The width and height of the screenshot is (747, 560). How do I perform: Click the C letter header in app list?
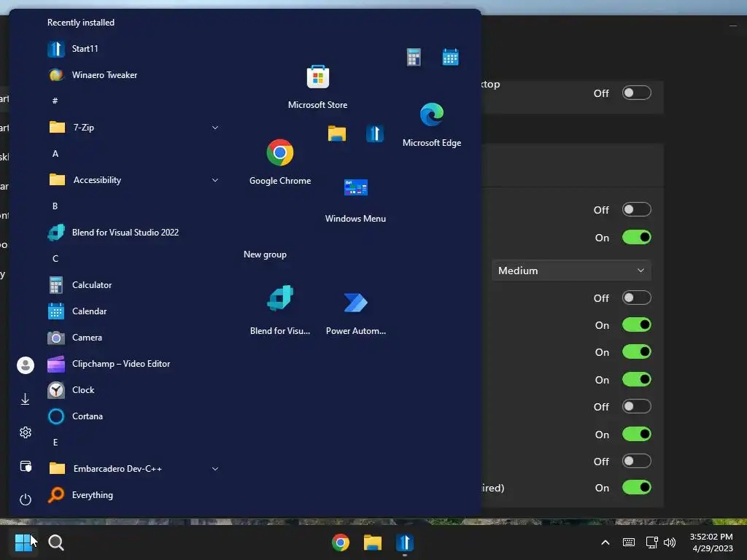[x=55, y=259]
